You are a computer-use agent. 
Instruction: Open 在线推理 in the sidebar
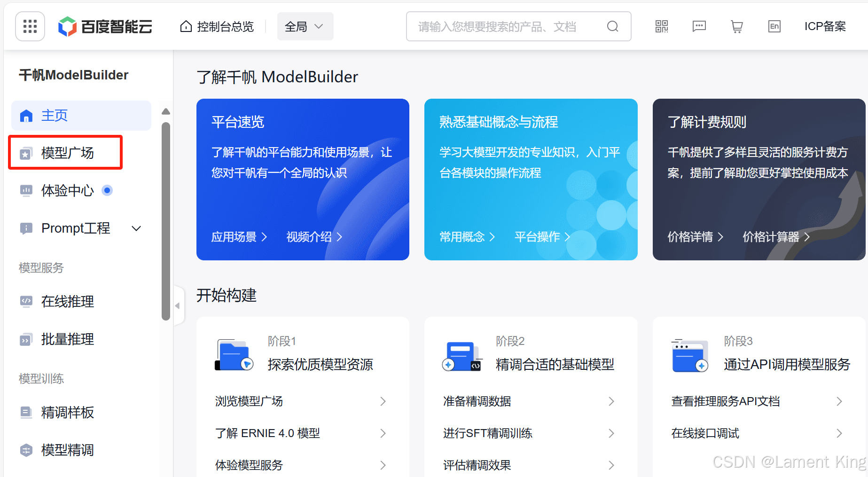click(81, 301)
